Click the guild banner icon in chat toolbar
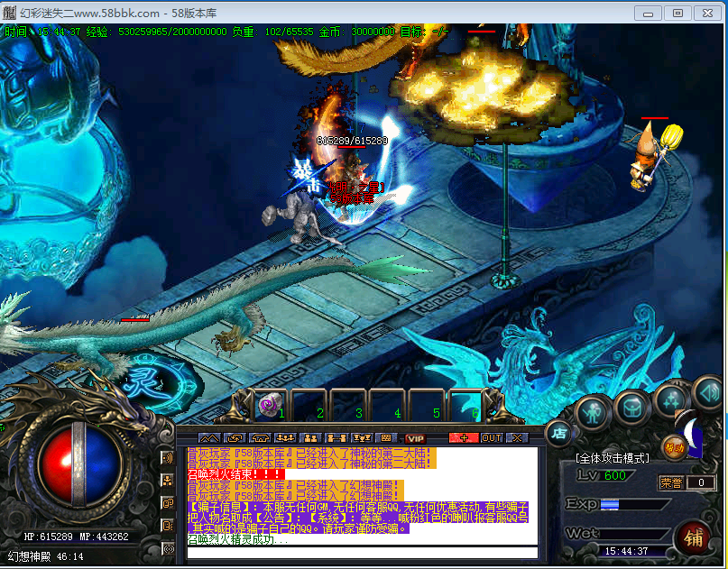Image resolution: width=728 pixels, height=569 pixels. click(x=260, y=438)
